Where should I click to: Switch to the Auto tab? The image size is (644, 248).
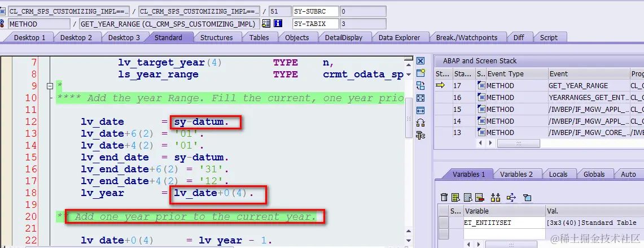pyautogui.click(x=628, y=175)
